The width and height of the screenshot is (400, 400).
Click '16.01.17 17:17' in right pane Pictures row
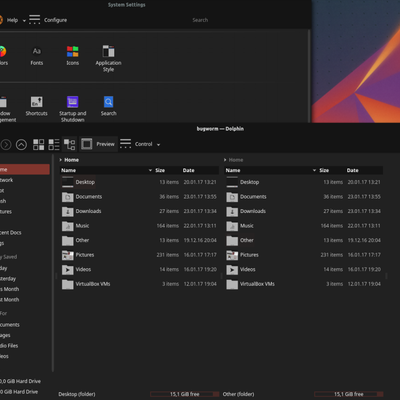364,255
